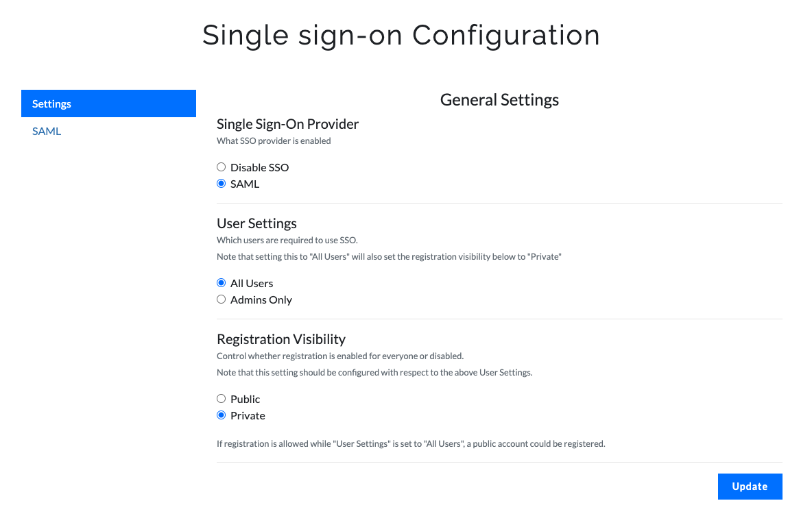The width and height of the screenshot is (812, 527).
Task: Switch to the SAML sidebar tab
Action: pos(47,131)
